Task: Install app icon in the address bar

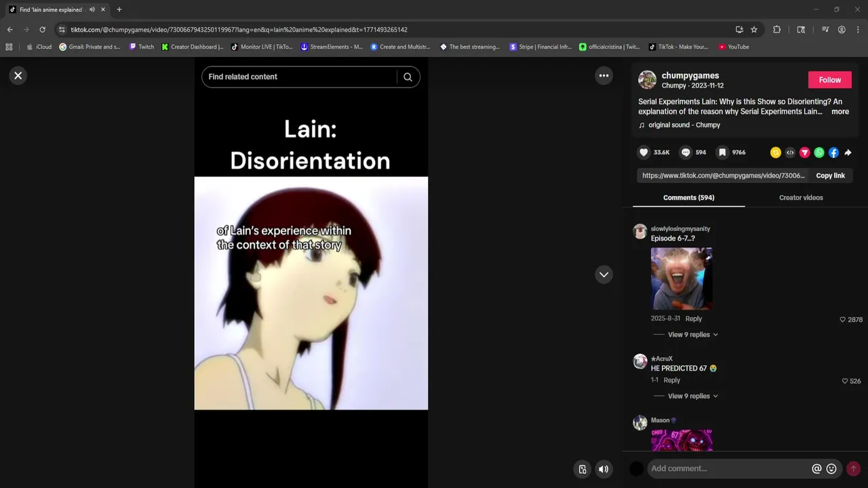Action: pos(739,30)
